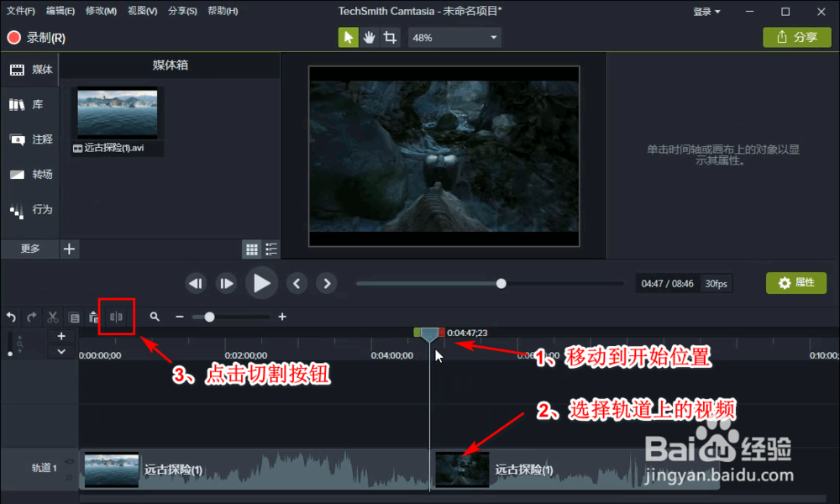Click the timeline magnifier zoom icon
The height and width of the screenshot is (504, 840).
coord(155,317)
